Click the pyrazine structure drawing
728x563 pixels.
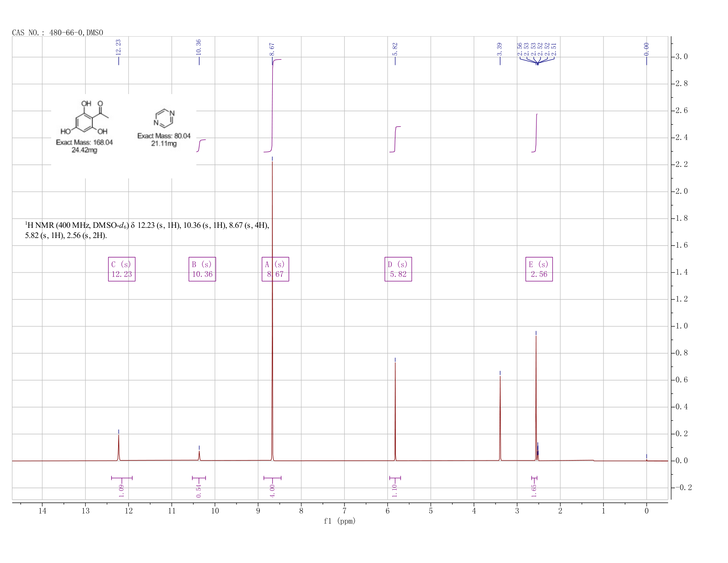164,118
